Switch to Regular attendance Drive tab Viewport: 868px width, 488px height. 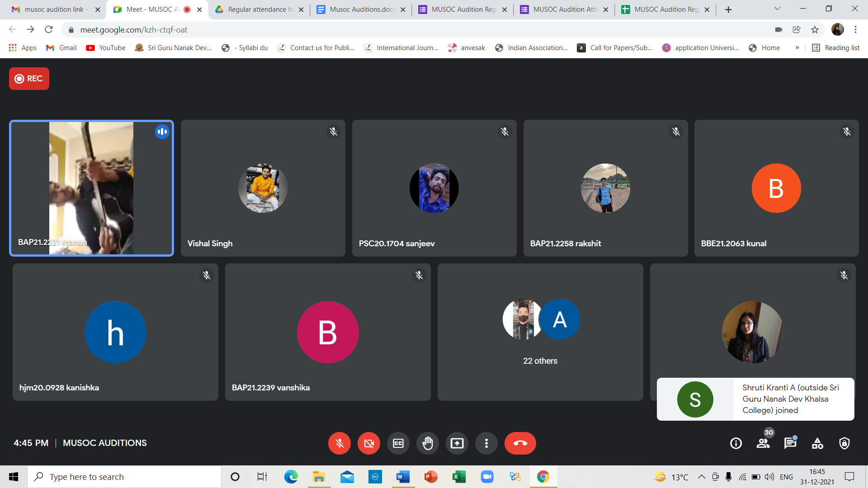click(x=259, y=9)
